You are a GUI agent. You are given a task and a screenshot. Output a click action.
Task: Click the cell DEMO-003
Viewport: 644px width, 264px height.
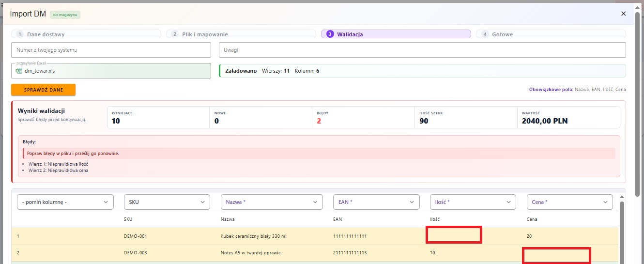tap(135, 253)
